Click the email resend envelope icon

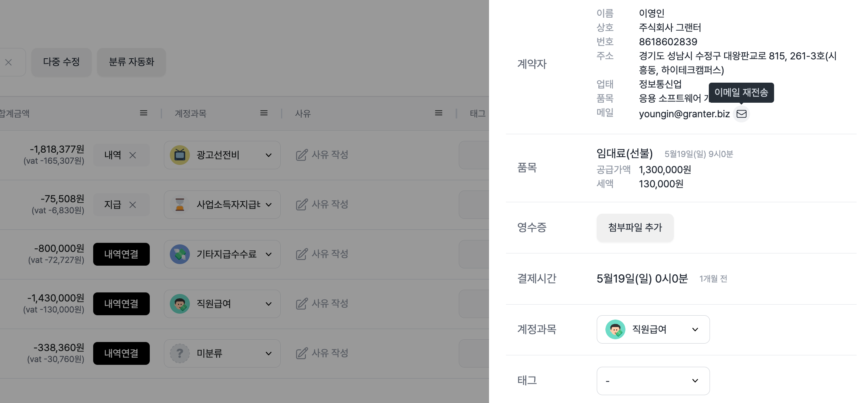tap(741, 114)
